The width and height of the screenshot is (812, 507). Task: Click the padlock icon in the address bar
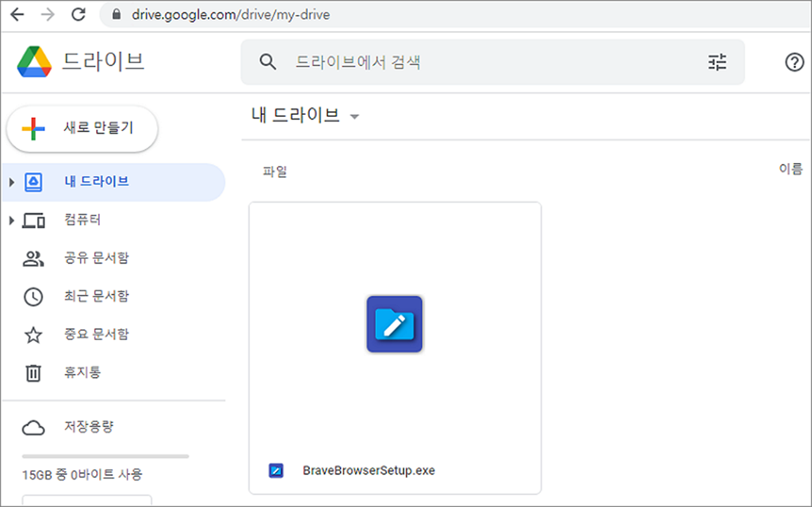coord(117,14)
